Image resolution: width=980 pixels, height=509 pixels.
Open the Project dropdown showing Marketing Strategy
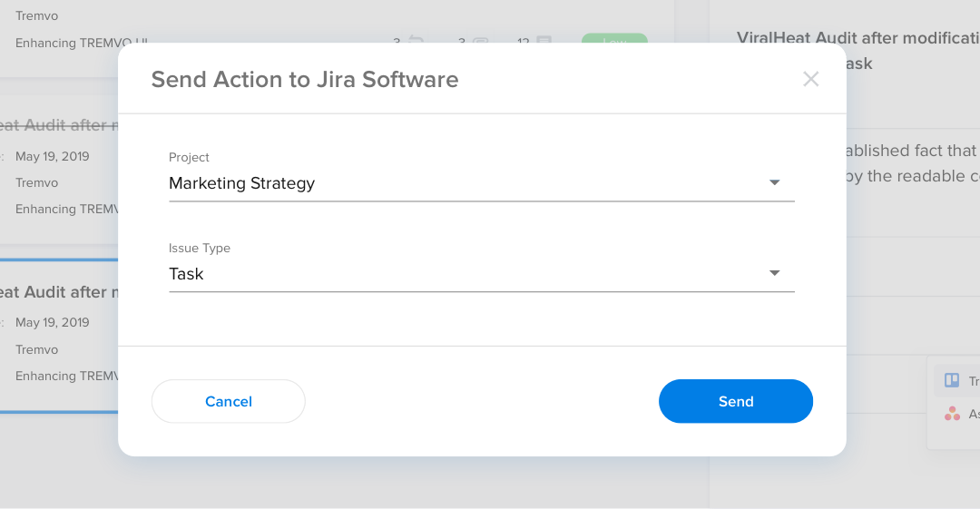click(x=481, y=183)
